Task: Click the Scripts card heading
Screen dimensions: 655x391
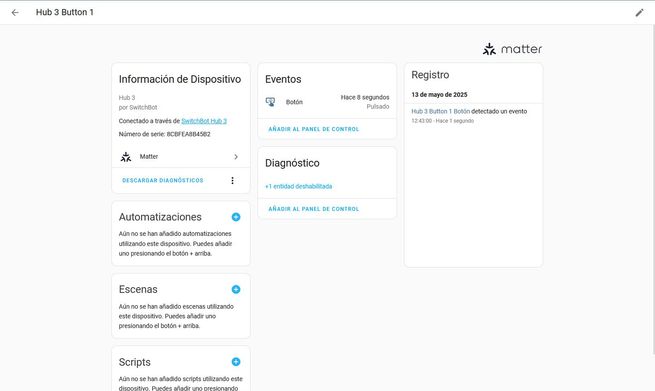Action: pyautogui.click(x=135, y=362)
